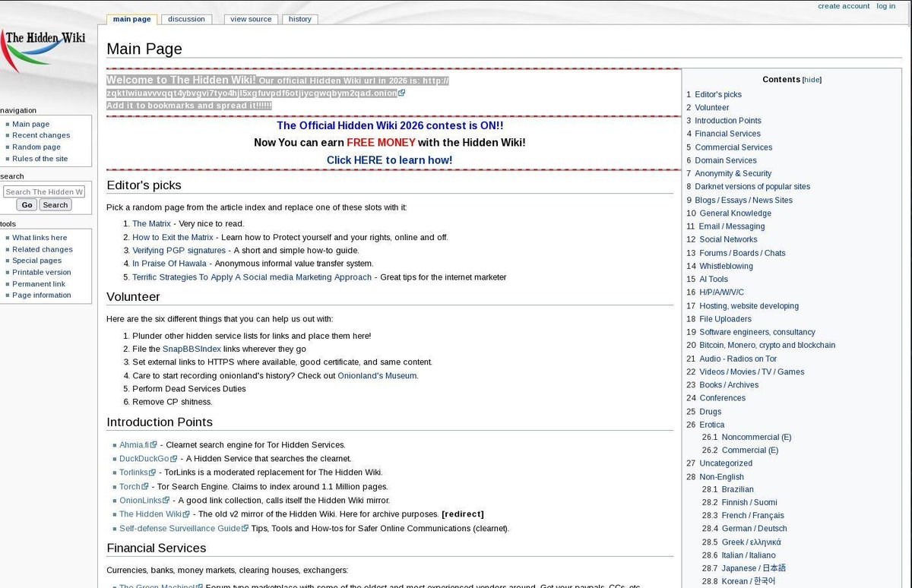912x588 pixels.
Task: Hide the Contents table
Action: click(x=812, y=80)
